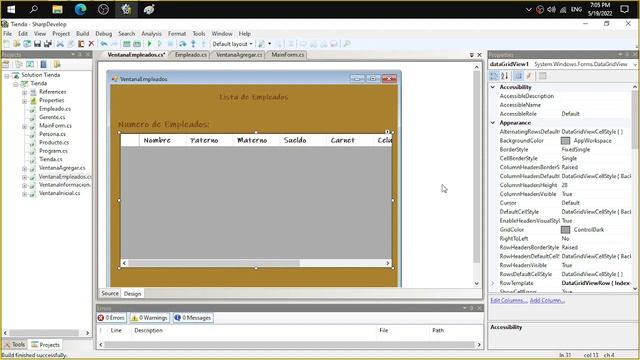
Task: Launch Microsoft Edge from taskbar
Action: click(80, 9)
